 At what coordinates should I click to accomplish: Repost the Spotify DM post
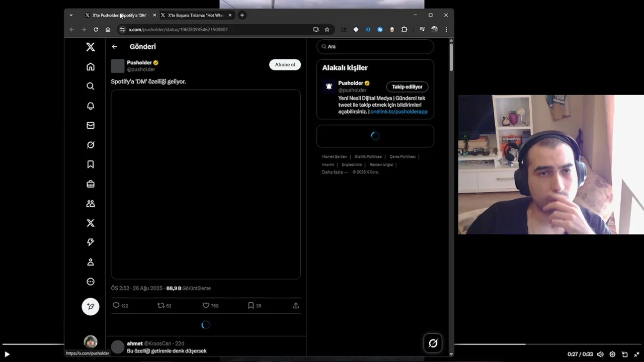click(161, 305)
